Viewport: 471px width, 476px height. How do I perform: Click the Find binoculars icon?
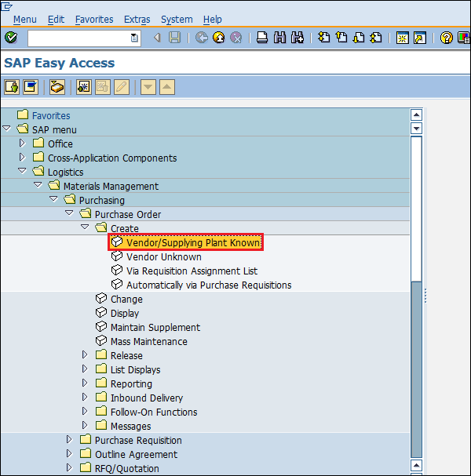280,38
